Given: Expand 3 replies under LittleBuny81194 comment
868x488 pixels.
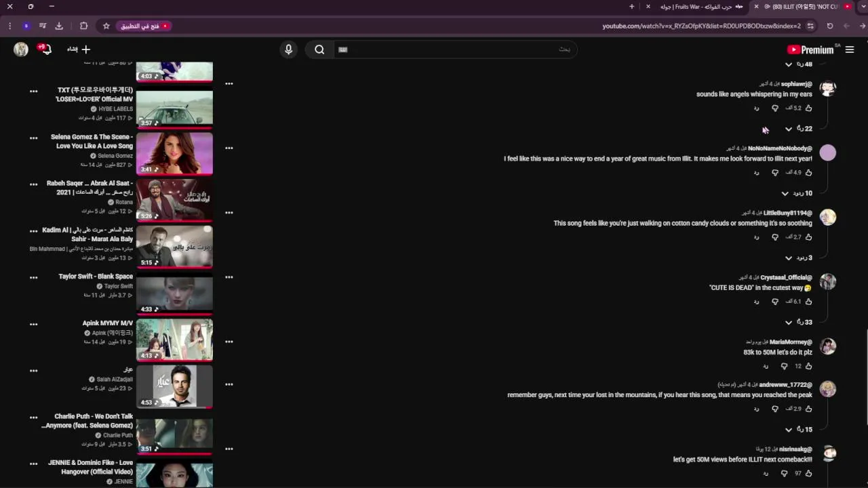Looking at the screenshot, I should coord(799,258).
